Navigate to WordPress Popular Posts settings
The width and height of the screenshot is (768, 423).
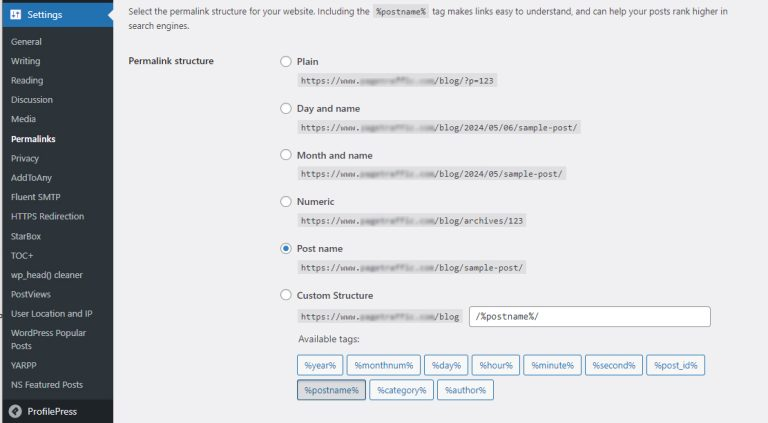pos(47,339)
